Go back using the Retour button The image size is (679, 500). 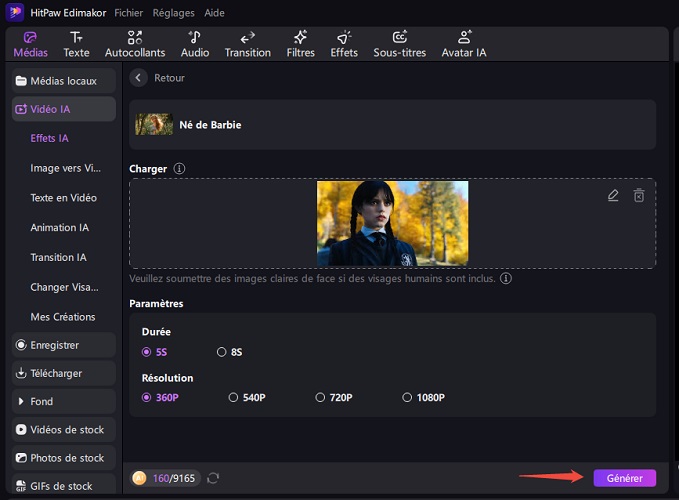click(x=160, y=78)
